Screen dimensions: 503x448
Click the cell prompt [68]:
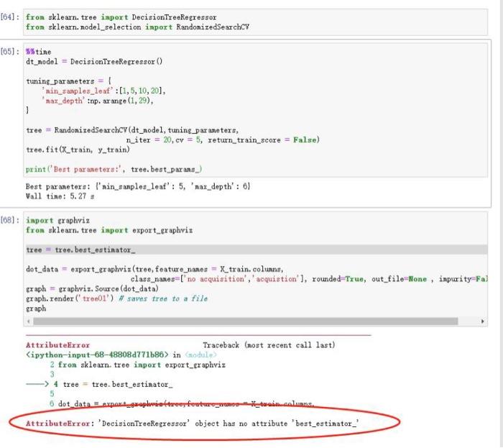[x=10, y=220]
